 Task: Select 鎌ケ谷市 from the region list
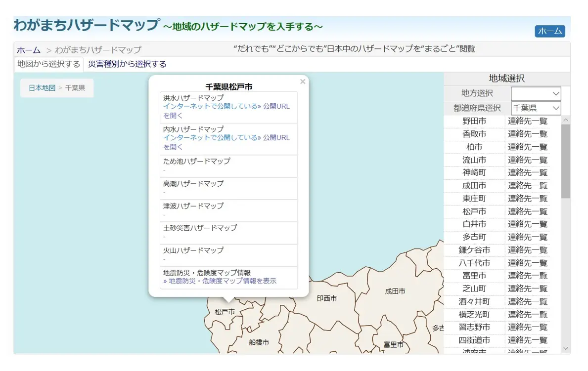coord(474,249)
